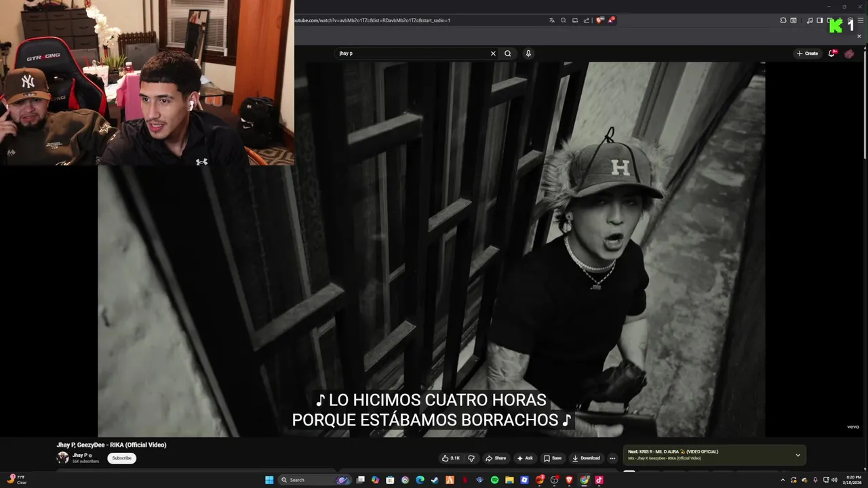Download the RIKA video
This screenshot has height=488, width=868.
(586, 458)
